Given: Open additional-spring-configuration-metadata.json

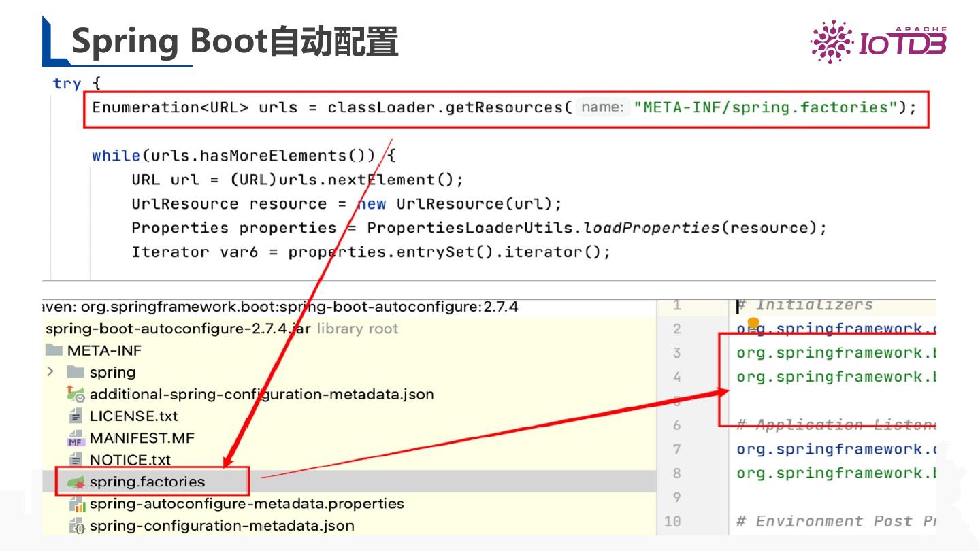Looking at the screenshot, I should pyautogui.click(x=261, y=394).
